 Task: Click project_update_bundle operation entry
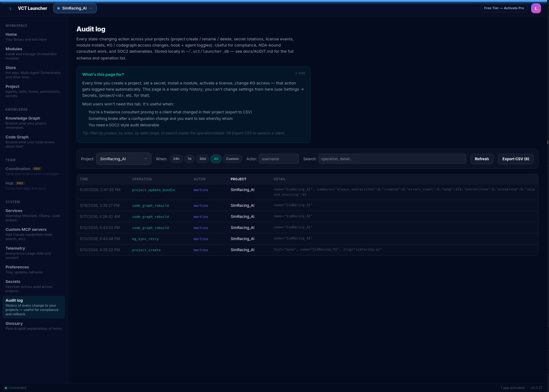tap(153, 190)
